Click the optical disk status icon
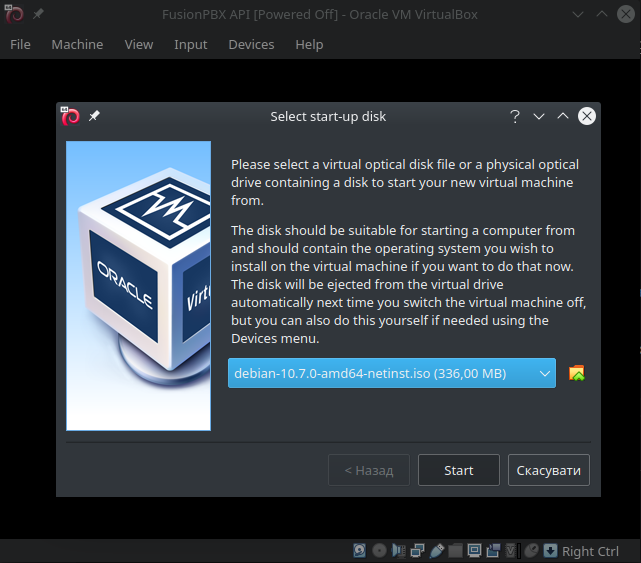The height and width of the screenshot is (563, 641). point(379,550)
